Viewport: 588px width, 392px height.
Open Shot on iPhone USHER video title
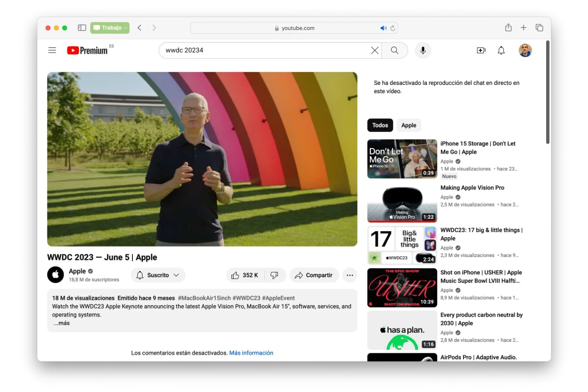point(481,277)
